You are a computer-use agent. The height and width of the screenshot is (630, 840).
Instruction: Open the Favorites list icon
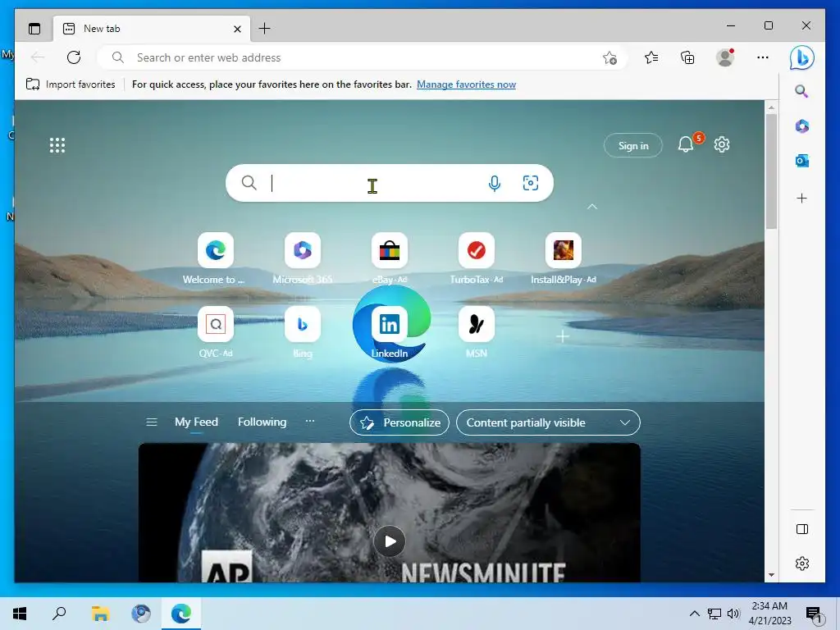651,57
